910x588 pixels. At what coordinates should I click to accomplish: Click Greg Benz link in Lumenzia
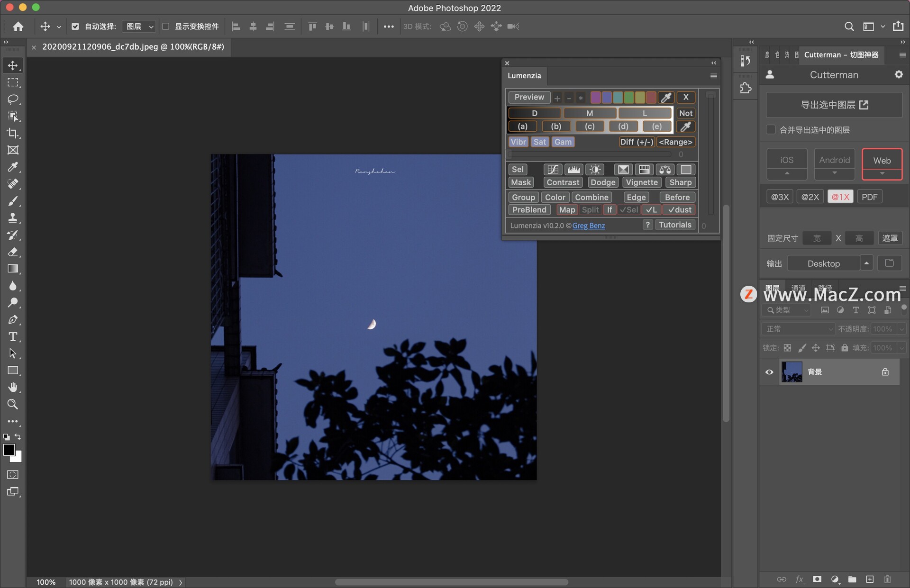pyautogui.click(x=588, y=226)
